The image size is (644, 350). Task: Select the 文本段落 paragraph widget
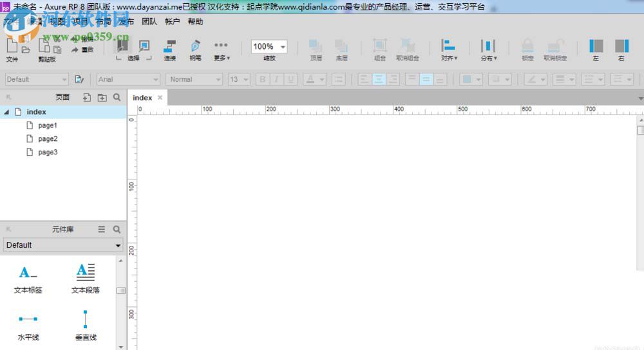pyautogui.click(x=86, y=279)
